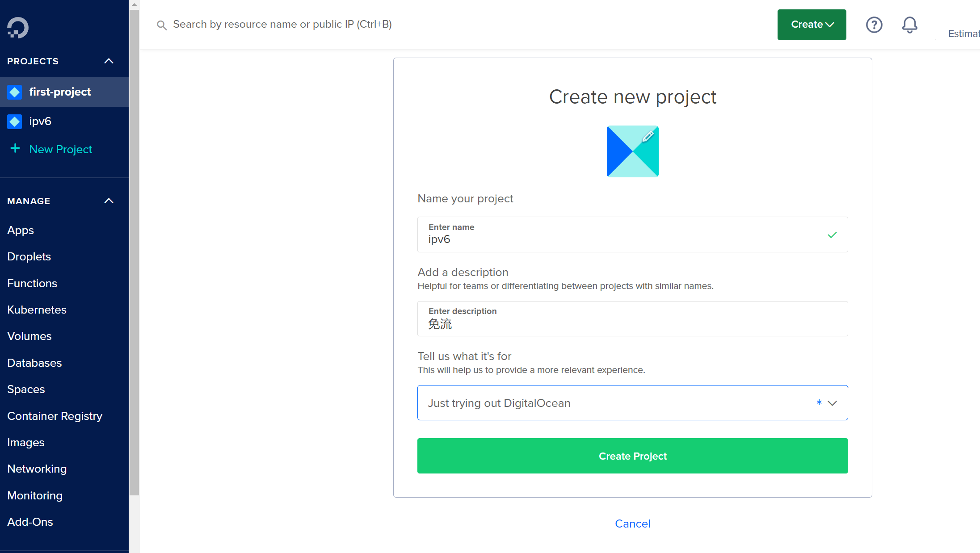This screenshot has width=980, height=553.
Task: Open the Create dropdown button
Action: pyautogui.click(x=812, y=25)
